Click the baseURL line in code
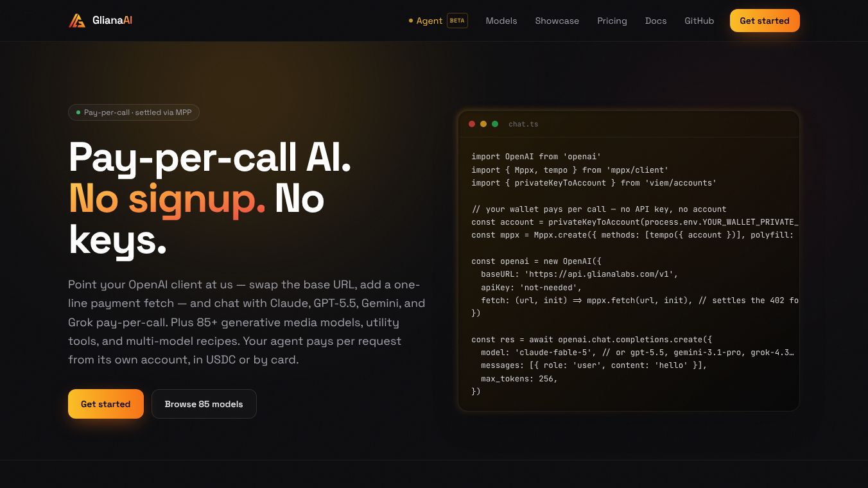 click(x=580, y=274)
